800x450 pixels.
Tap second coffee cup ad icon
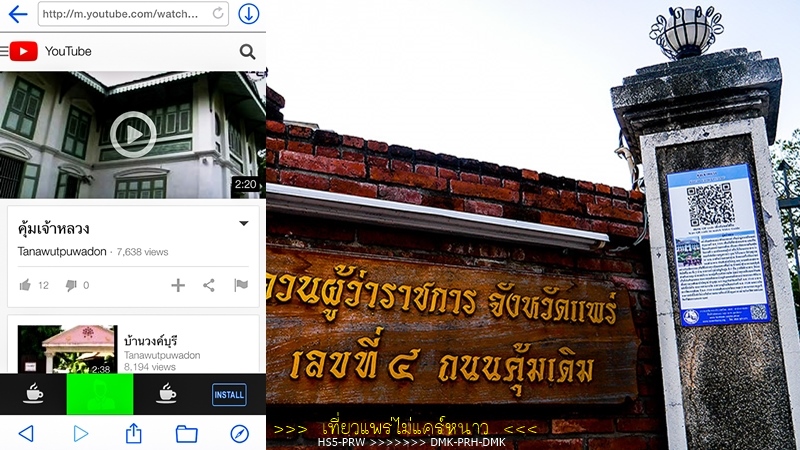point(166,394)
